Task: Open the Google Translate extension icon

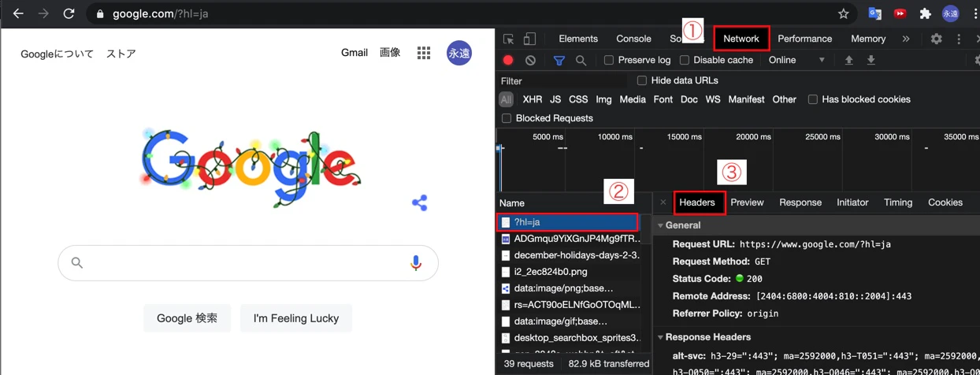Action: 874,13
